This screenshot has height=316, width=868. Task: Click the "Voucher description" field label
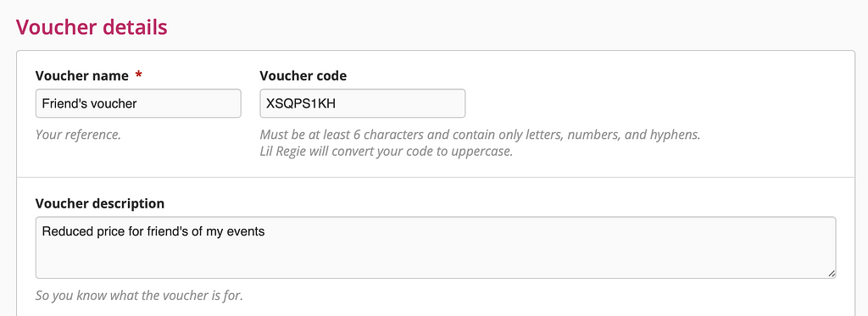[100, 203]
